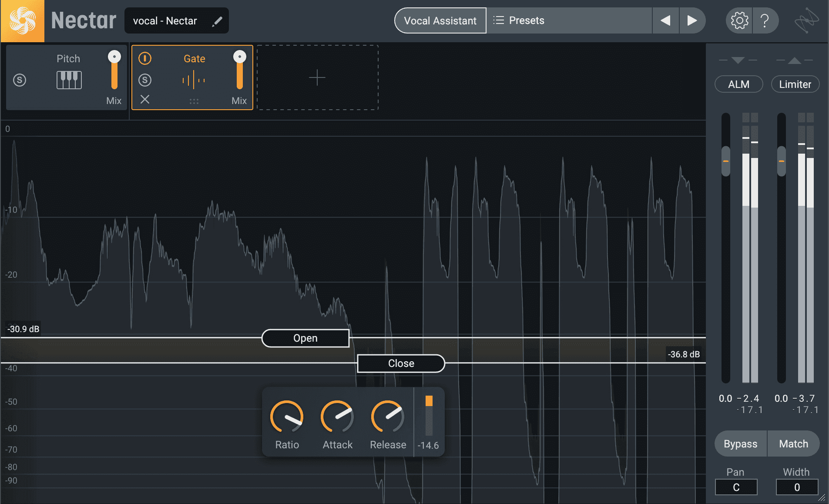Open the Presets list
829x504 pixels.
click(569, 20)
